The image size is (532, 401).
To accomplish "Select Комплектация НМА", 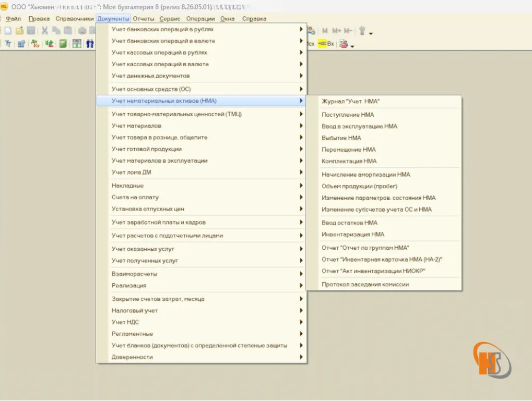I will [x=384, y=161].
